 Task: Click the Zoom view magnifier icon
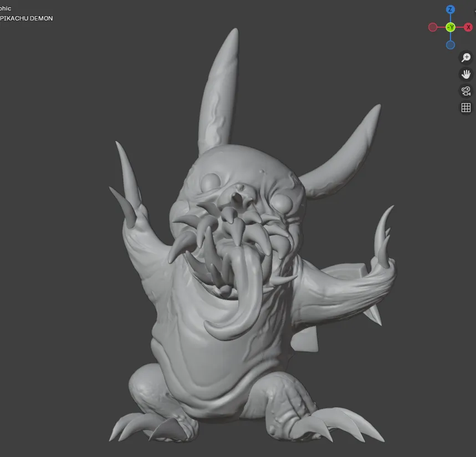click(x=466, y=58)
